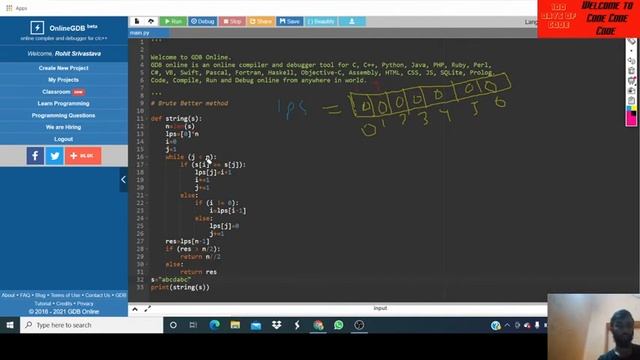Fold the else block at line 21
Screen dimensions: 640x360
pos(147,196)
